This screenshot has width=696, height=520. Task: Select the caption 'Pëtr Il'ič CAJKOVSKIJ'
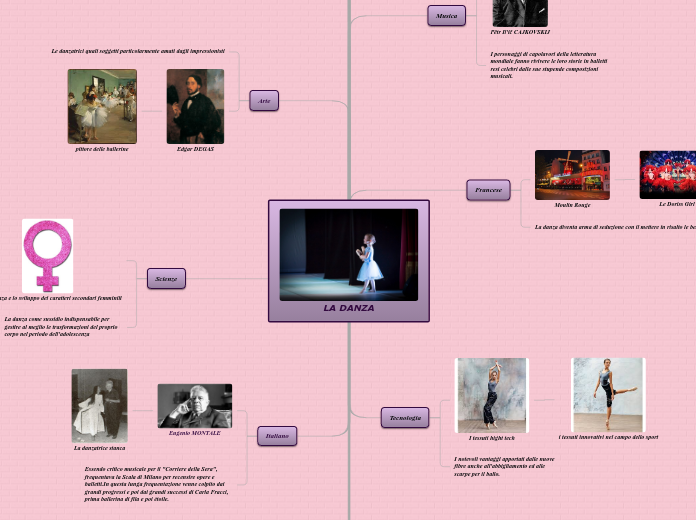[x=520, y=32]
